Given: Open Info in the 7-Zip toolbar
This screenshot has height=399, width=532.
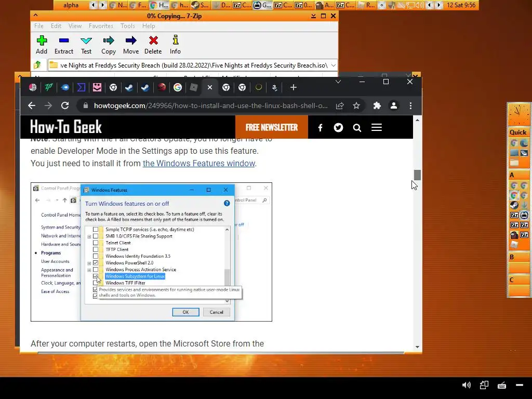Looking at the screenshot, I should coord(175,45).
